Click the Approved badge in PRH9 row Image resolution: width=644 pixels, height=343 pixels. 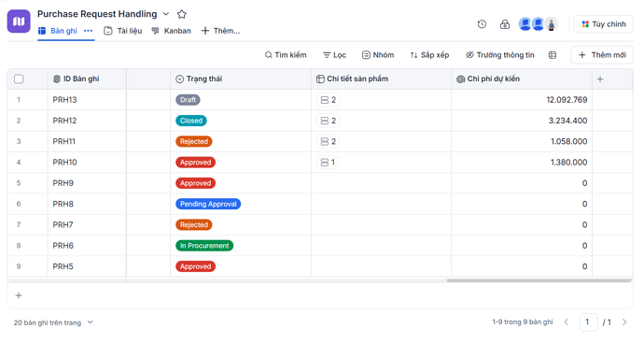tap(195, 183)
